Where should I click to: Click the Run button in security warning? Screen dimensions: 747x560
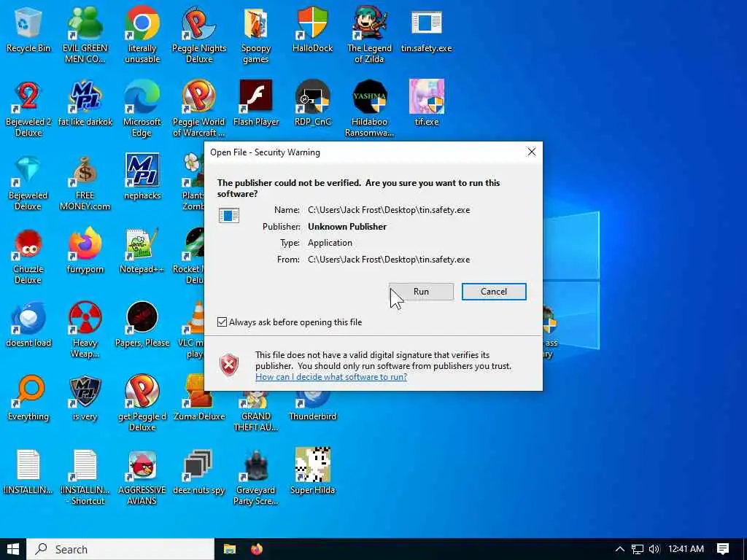click(421, 292)
